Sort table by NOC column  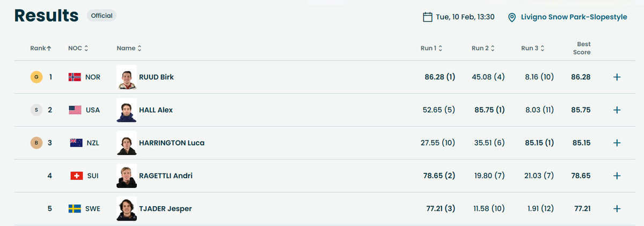coord(78,48)
